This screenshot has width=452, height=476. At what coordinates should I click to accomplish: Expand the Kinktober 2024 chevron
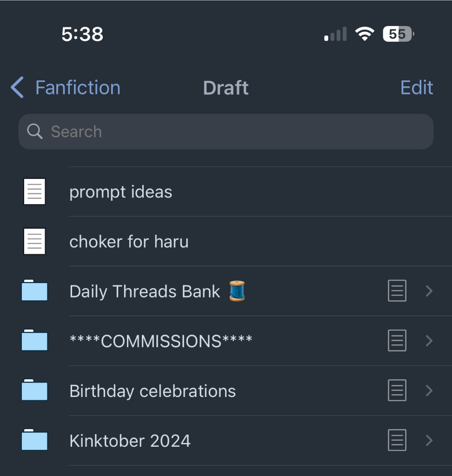tap(429, 440)
